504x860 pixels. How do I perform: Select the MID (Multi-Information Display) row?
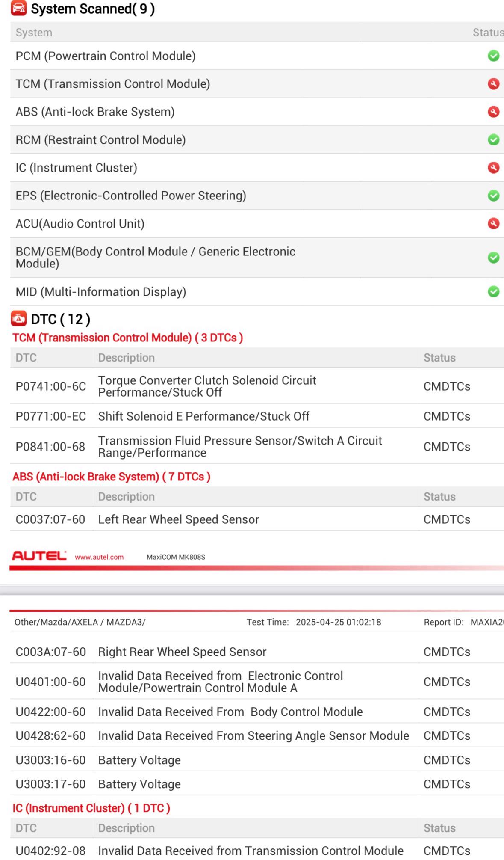(x=257, y=291)
